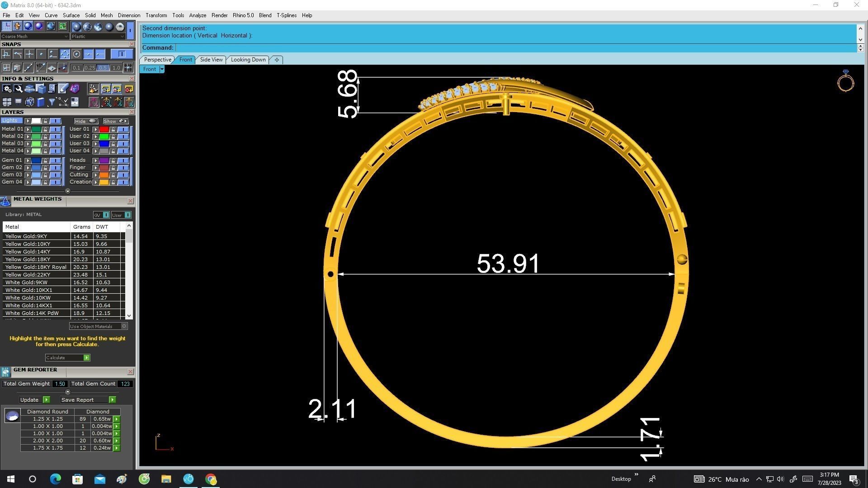The height and width of the screenshot is (488, 868).
Task: Open the Analyze menu
Action: pyautogui.click(x=198, y=15)
